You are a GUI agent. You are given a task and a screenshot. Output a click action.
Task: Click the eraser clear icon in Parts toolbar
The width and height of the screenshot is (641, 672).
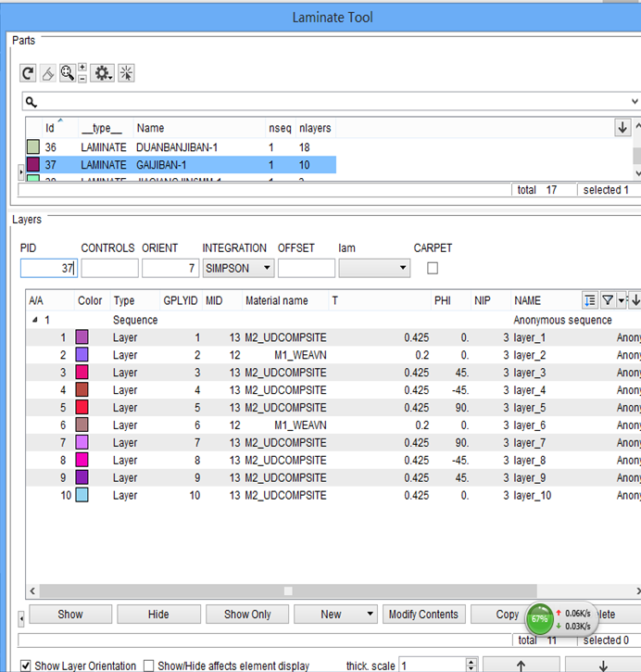point(48,73)
